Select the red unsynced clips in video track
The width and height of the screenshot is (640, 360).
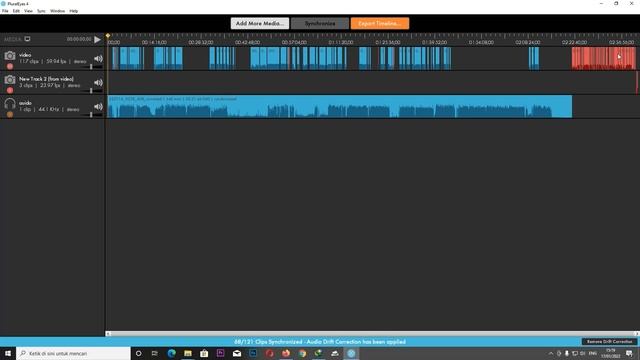[x=604, y=58]
